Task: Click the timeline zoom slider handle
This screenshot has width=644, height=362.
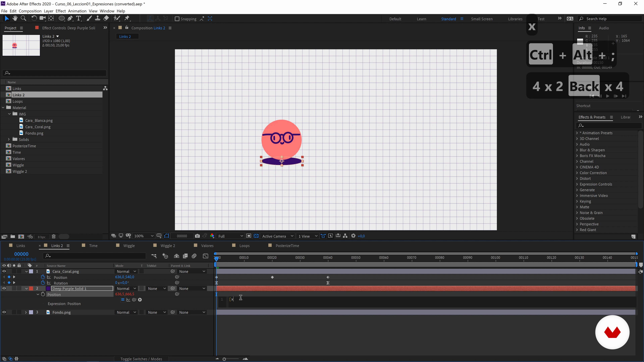Action: click(x=224, y=359)
